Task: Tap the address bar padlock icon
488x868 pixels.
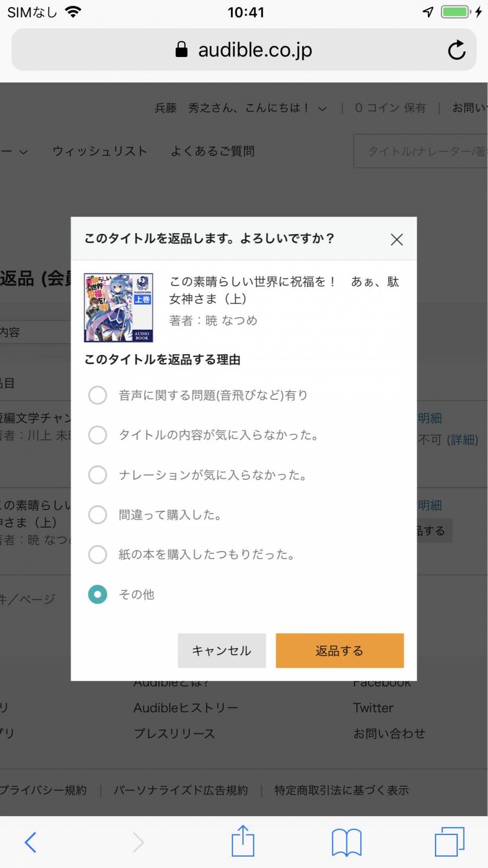Action: point(182,50)
